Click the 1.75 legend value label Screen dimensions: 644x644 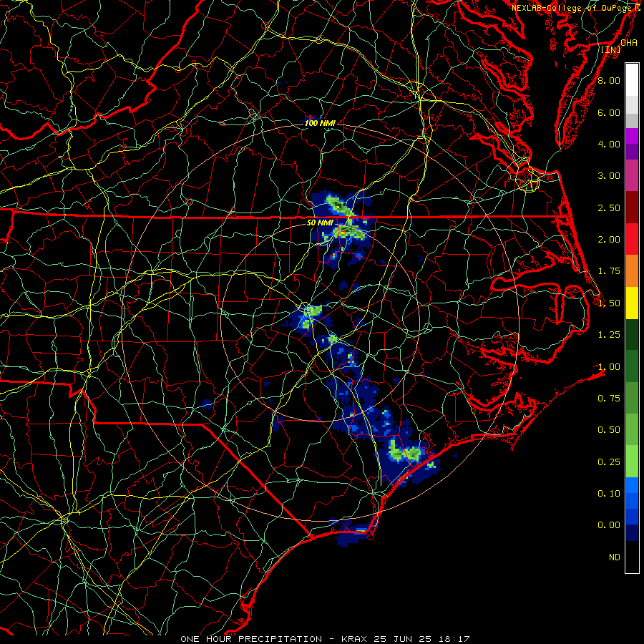[609, 271]
